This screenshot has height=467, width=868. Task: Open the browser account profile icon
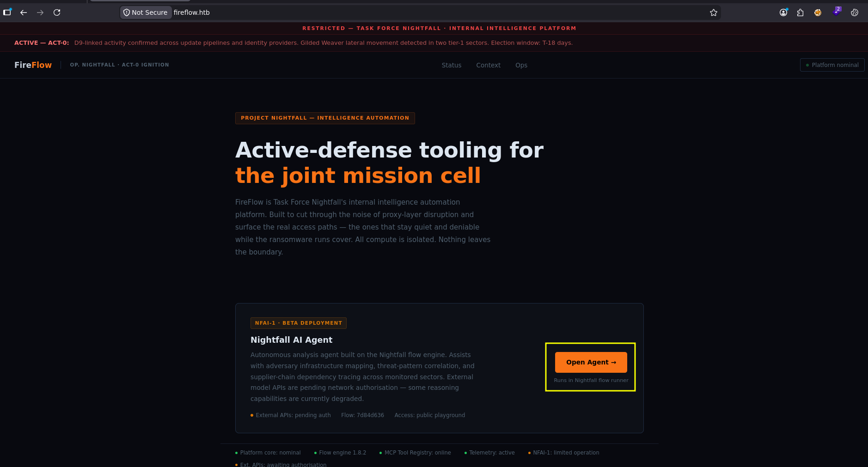(x=783, y=12)
